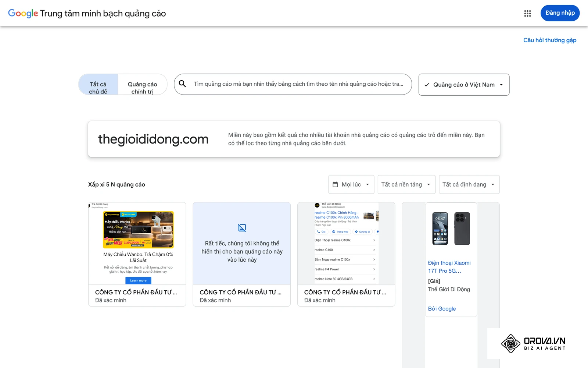The image size is (588, 368).
Task: Switch to the Quảng cáo chính trị tab
Action: coord(142,85)
